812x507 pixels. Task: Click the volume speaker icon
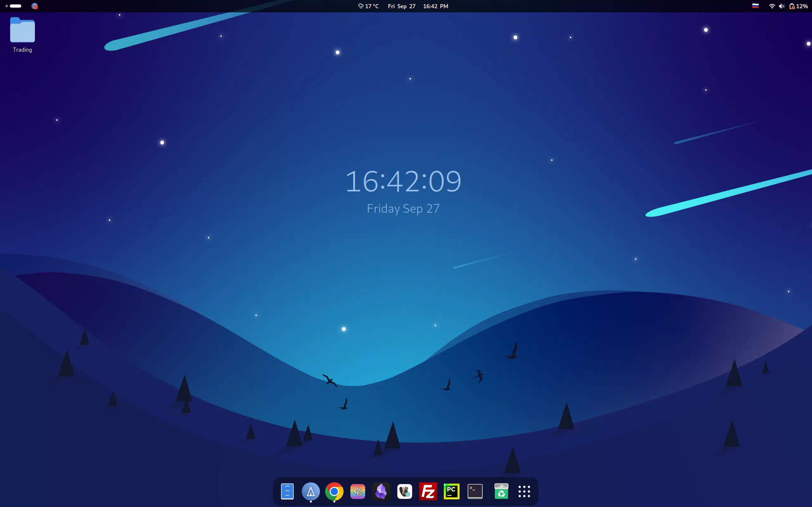782,6
